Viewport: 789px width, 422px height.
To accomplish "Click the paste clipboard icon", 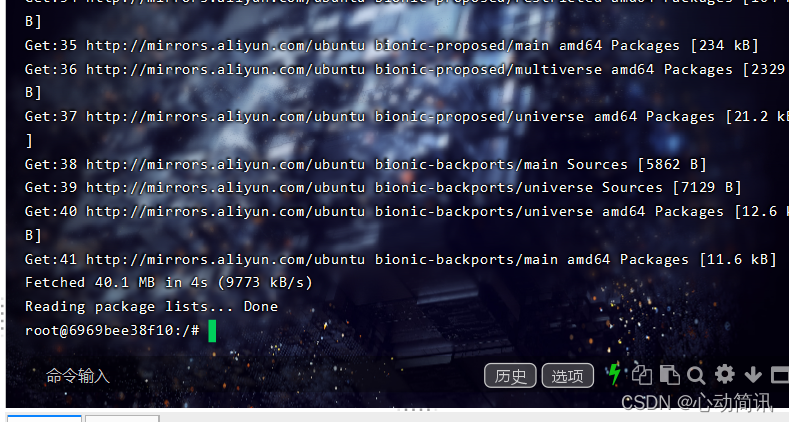I will coord(670,375).
